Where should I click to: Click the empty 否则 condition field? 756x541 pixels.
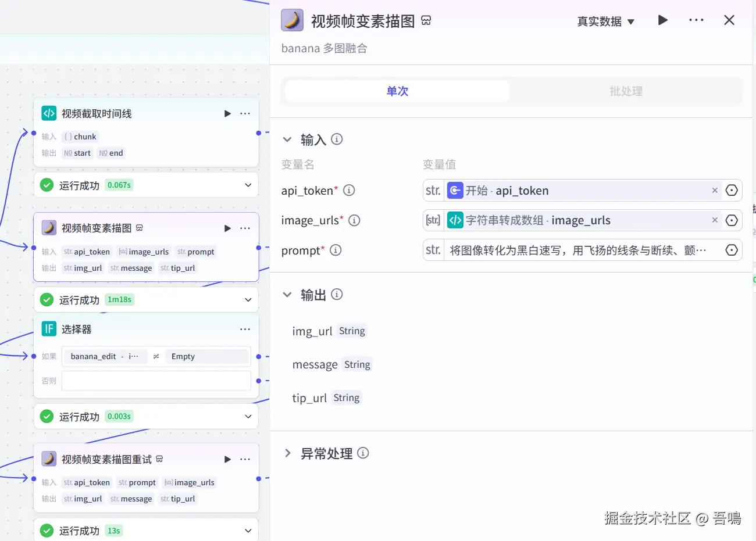pyautogui.click(x=156, y=381)
